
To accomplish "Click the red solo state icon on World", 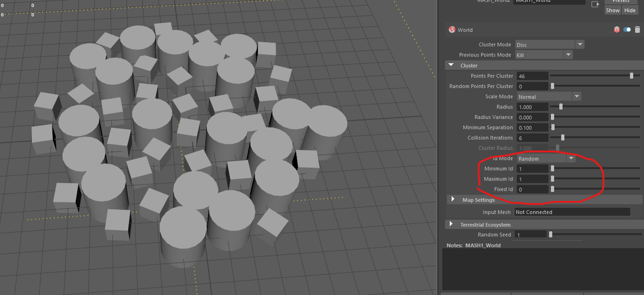I will click(617, 29).
